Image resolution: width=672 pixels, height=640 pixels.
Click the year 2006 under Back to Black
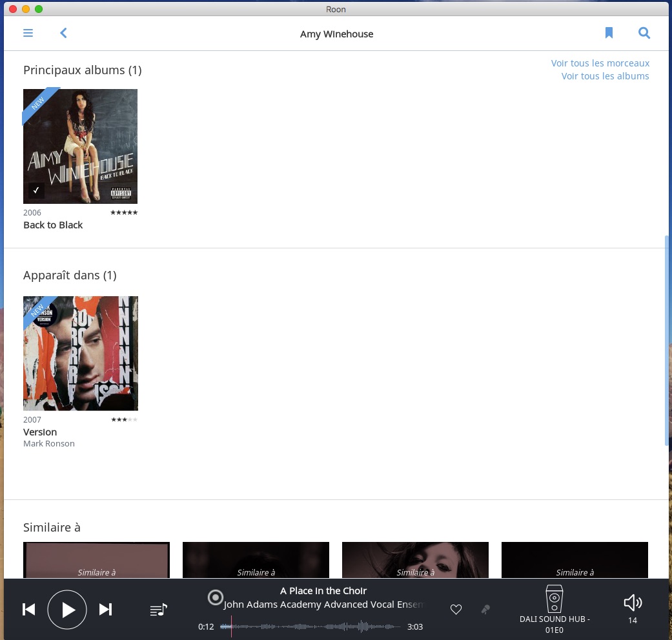coord(32,212)
